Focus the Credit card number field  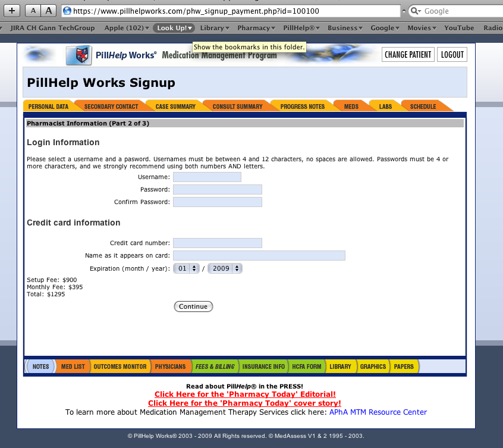(217, 243)
